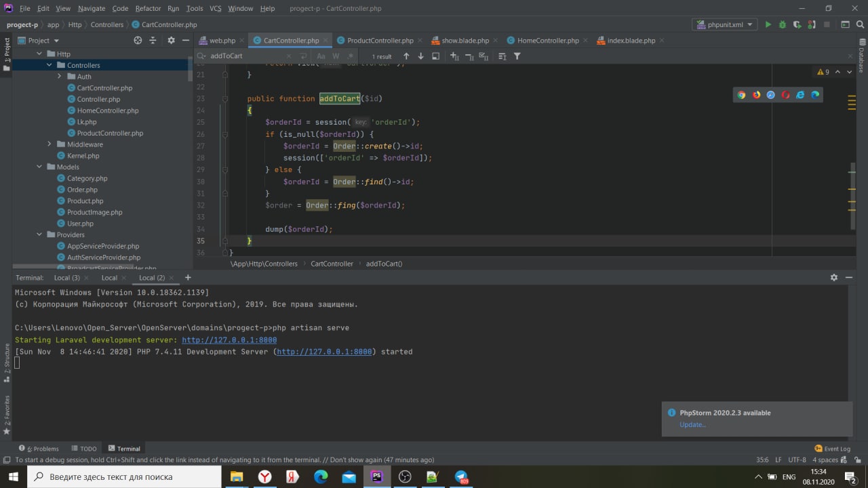Screen dimensions: 868x488
Task: Open Yandex Browser from taskbar
Action: tap(264, 476)
